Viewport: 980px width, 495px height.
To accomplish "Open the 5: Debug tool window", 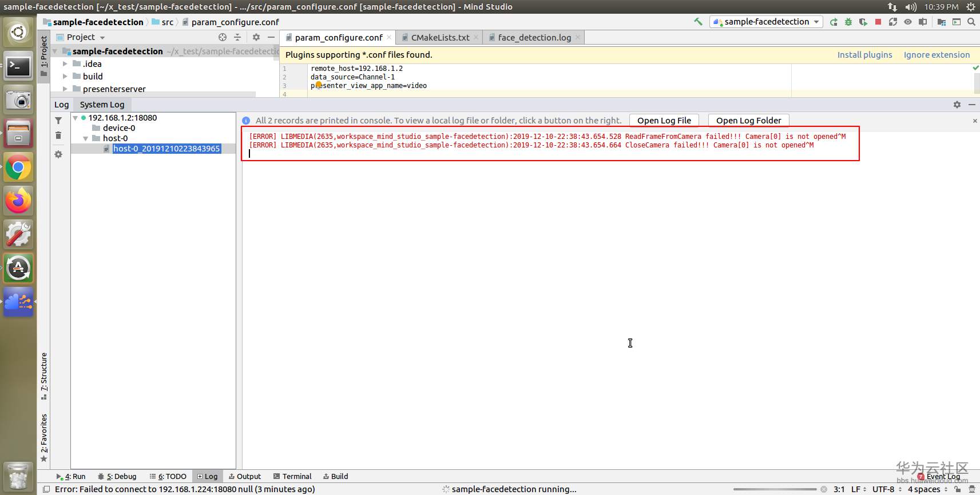I will click(117, 476).
